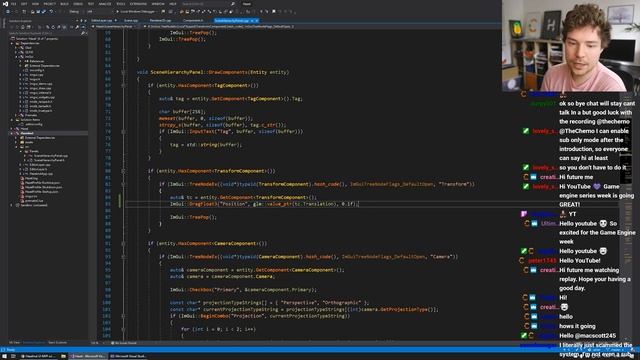Open the Edit menu
The width and height of the screenshot is (640, 360).
[x=24, y=4]
